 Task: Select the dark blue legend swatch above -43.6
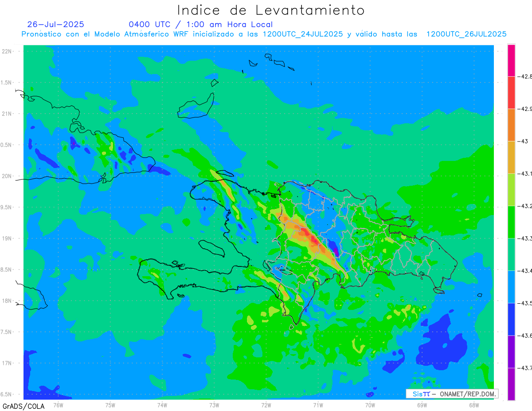511,319
